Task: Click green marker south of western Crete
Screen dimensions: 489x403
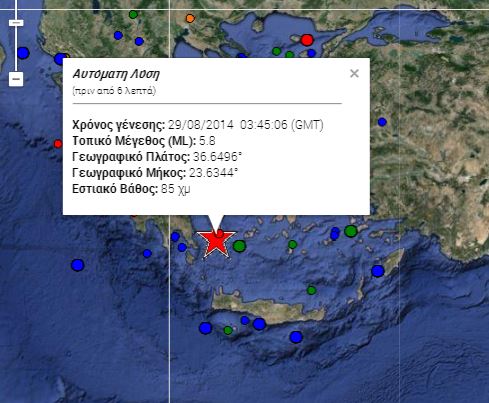Action: click(x=228, y=330)
